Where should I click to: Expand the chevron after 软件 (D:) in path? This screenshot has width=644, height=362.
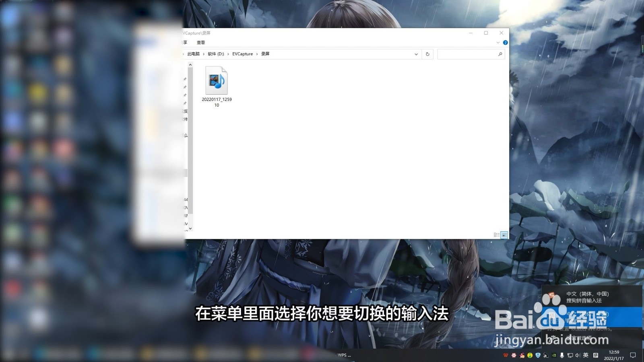click(x=228, y=54)
